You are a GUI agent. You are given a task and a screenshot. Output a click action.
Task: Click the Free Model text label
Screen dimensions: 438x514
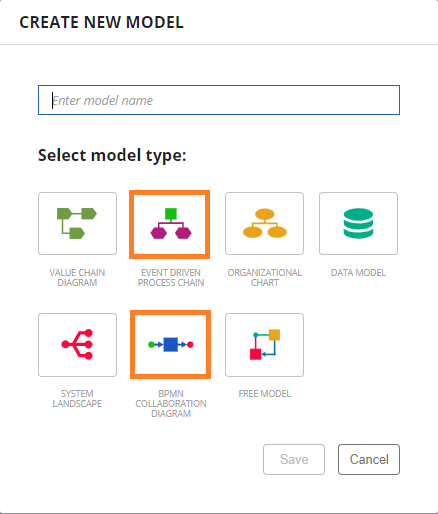265,394
